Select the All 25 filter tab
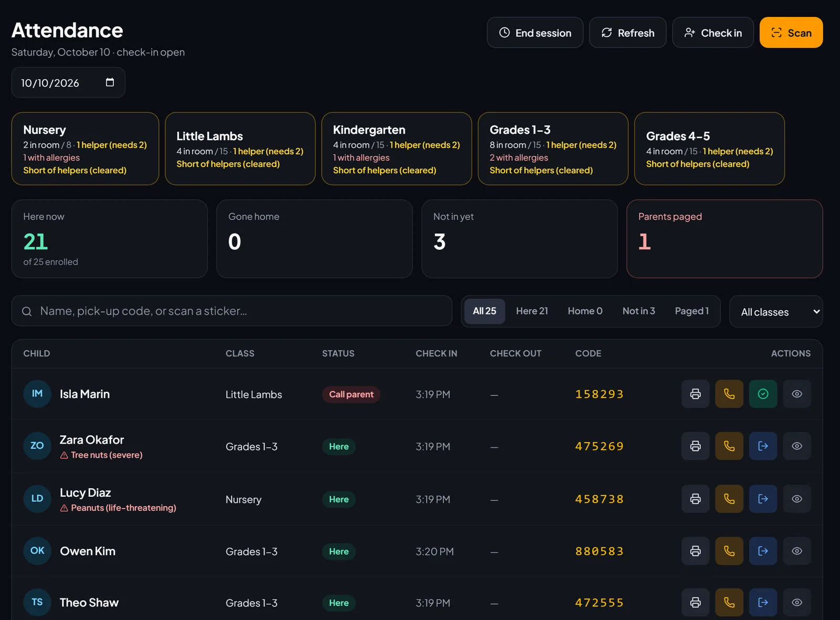840x620 pixels. (x=484, y=311)
